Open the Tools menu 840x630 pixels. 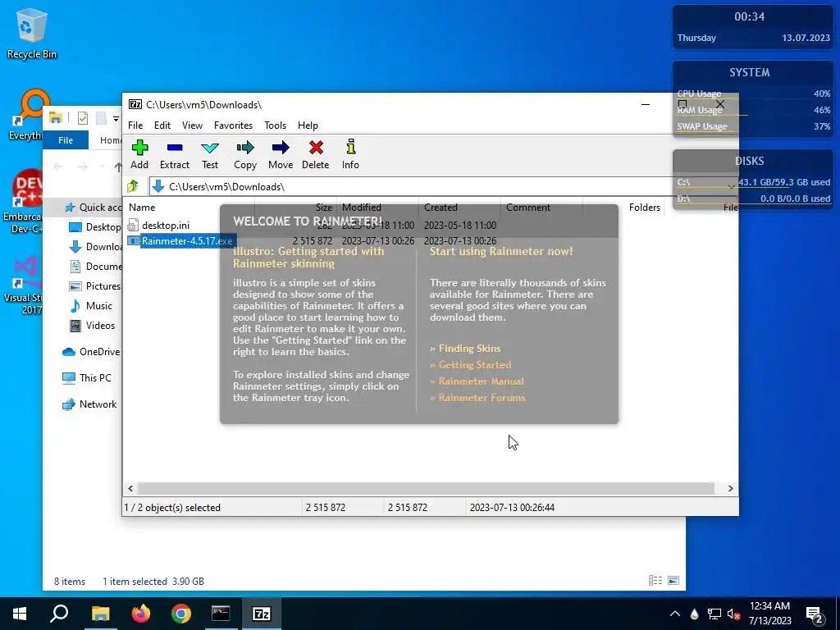[275, 126]
